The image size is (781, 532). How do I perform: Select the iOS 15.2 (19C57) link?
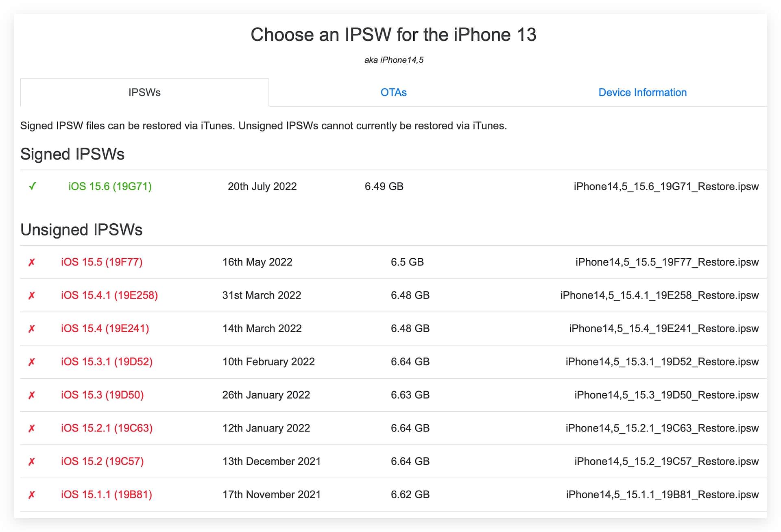[102, 461]
